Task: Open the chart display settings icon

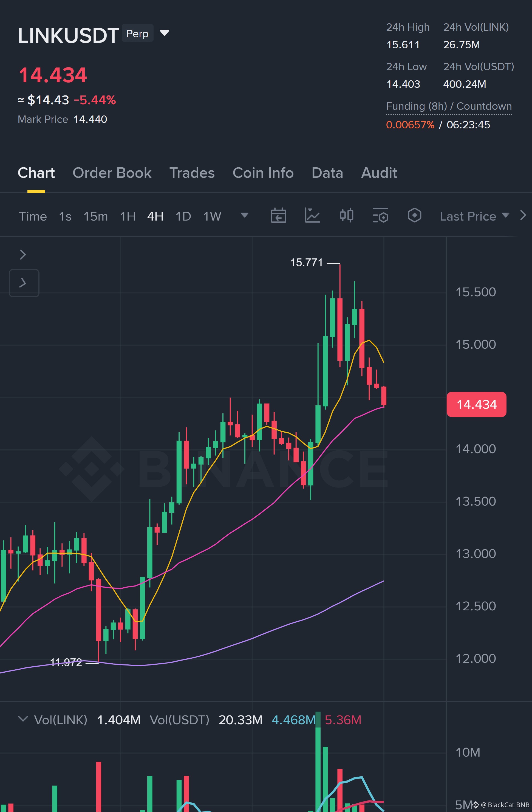Action: 380,215
